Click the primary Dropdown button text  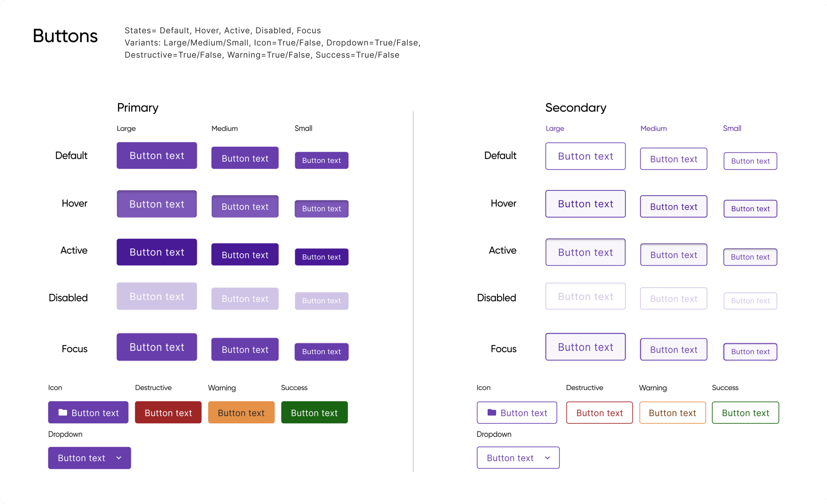81,458
